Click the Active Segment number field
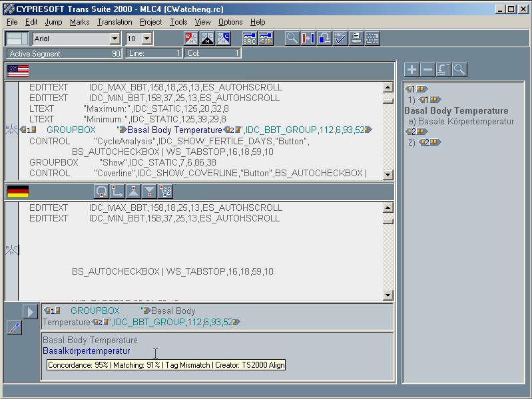532x399 pixels. (65, 53)
